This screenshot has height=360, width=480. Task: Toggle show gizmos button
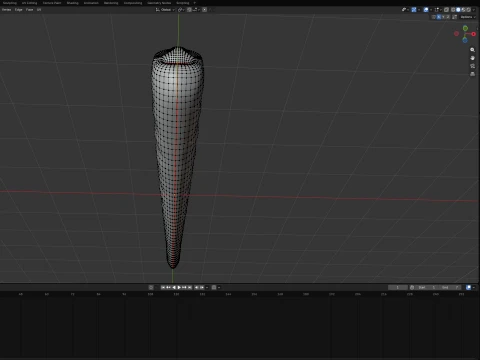(x=414, y=10)
